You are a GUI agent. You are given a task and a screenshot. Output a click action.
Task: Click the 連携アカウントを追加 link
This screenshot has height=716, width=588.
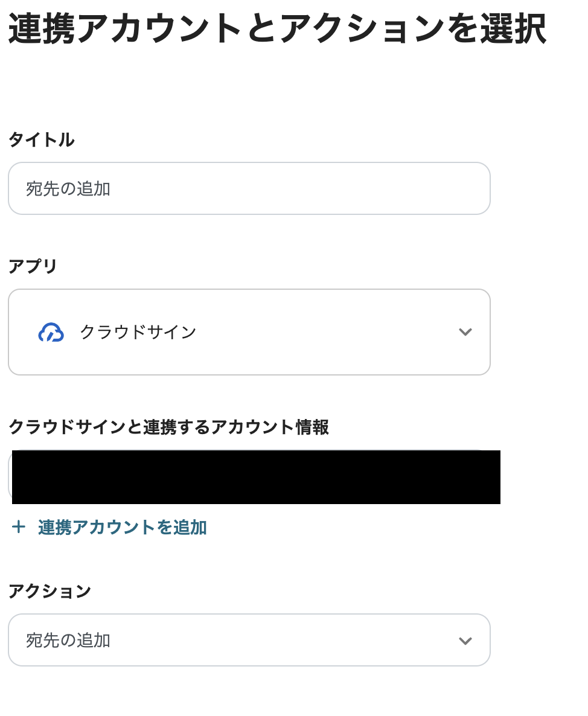point(121,527)
